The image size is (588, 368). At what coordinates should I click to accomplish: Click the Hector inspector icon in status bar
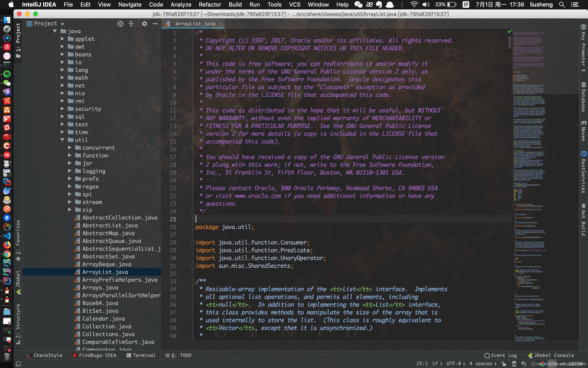(x=514, y=364)
